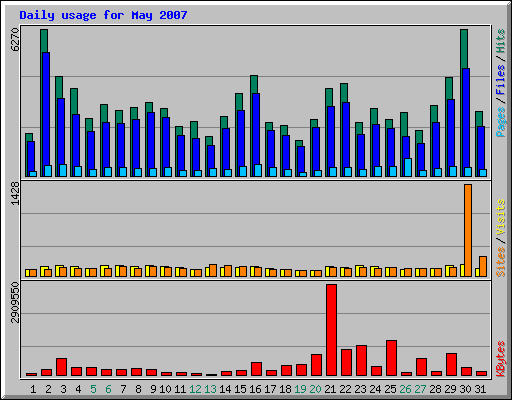Screen dimensions: 512x400
Task: Click day label 3 on the x-axis
Action: pos(63,389)
